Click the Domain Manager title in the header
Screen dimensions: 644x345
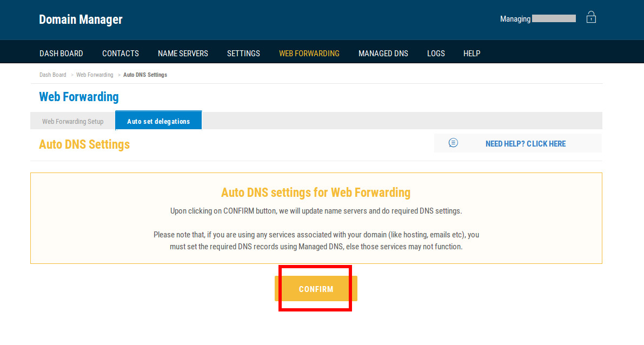coord(81,19)
